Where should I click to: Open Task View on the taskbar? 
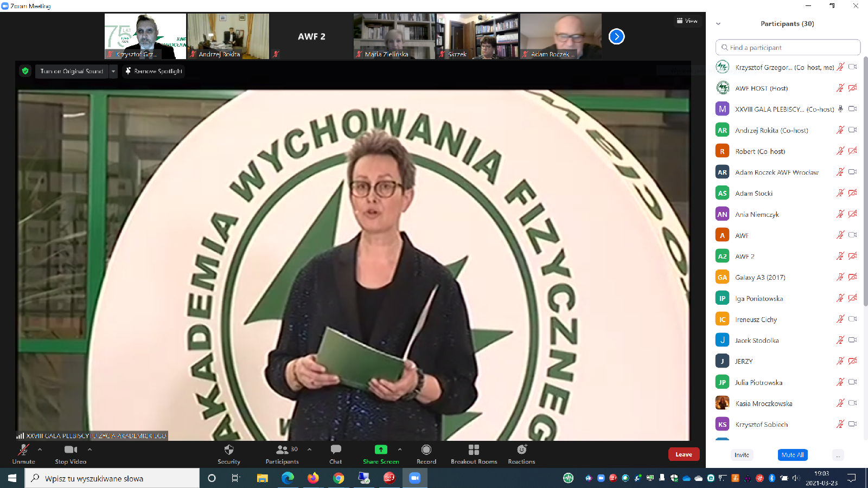tap(235, 478)
